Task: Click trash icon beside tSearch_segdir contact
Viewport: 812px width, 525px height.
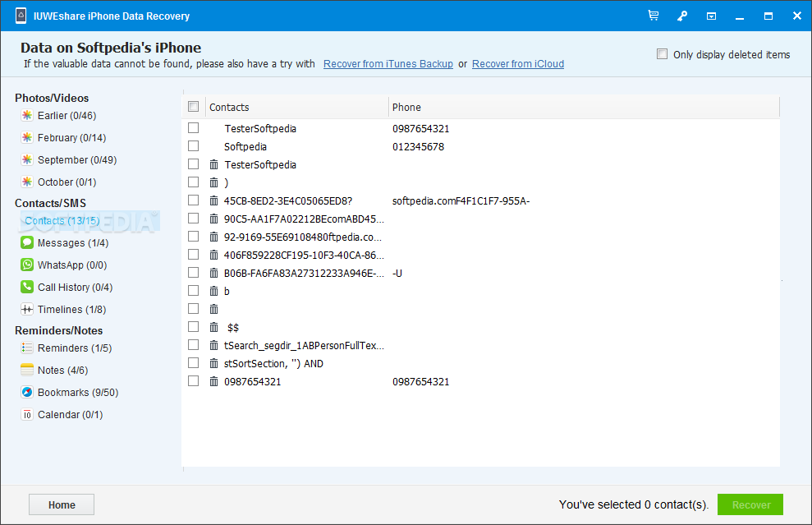Action: [213, 345]
